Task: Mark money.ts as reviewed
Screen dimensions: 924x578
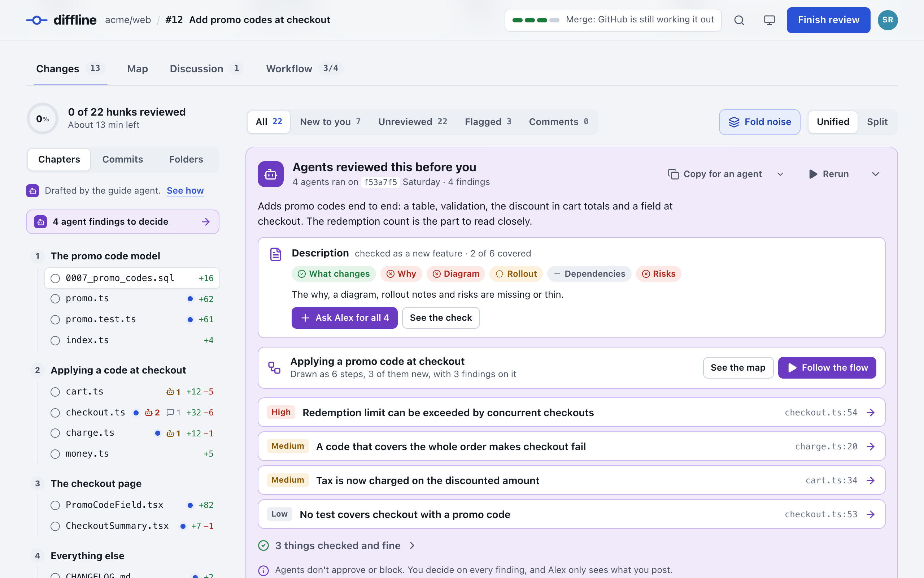Action: tap(55, 454)
